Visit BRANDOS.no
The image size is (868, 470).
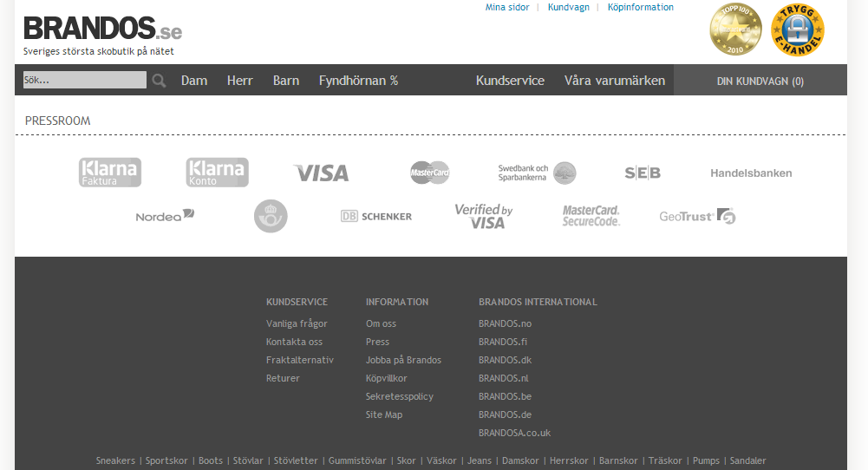(505, 323)
